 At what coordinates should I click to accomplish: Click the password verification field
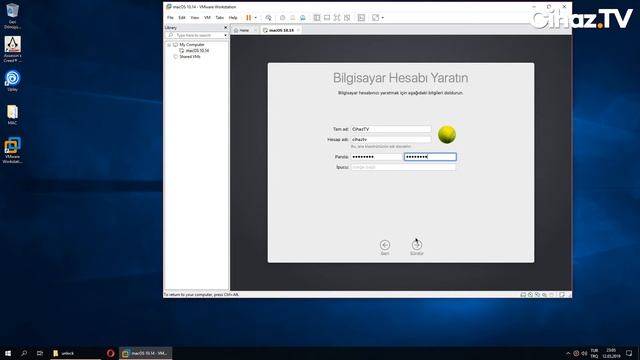(430, 157)
